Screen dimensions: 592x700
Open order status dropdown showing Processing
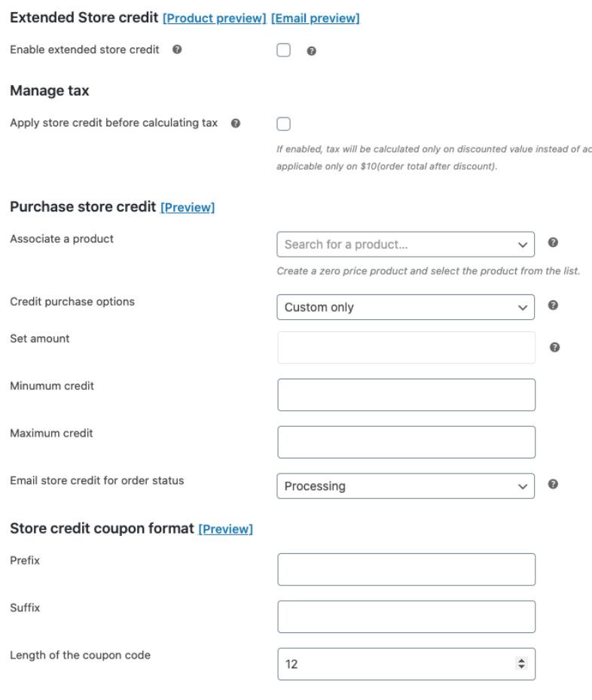(x=405, y=486)
